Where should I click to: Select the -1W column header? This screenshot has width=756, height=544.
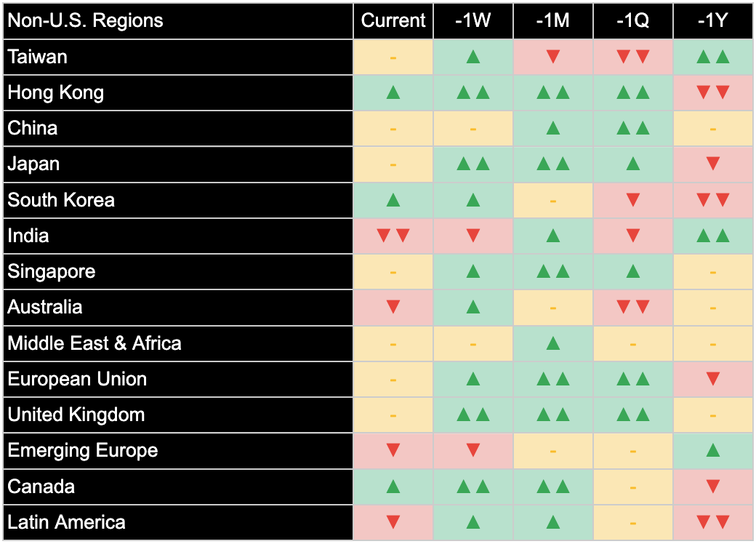pos(473,20)
